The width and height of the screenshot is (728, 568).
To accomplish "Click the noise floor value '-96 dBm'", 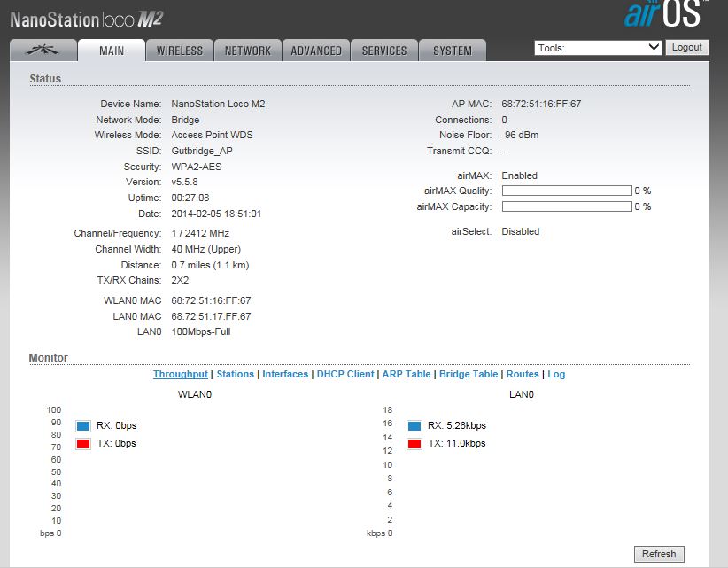I will click(520, 136).
